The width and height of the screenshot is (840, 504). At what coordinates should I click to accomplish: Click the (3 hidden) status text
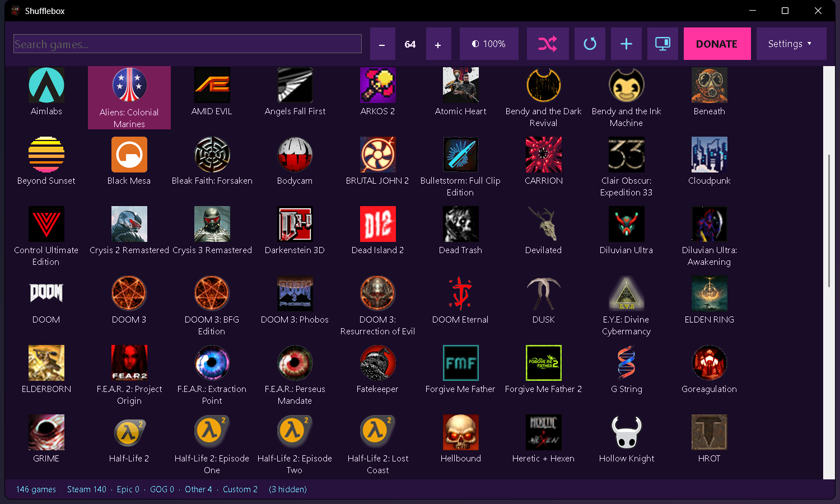click(x=288, y=489)
